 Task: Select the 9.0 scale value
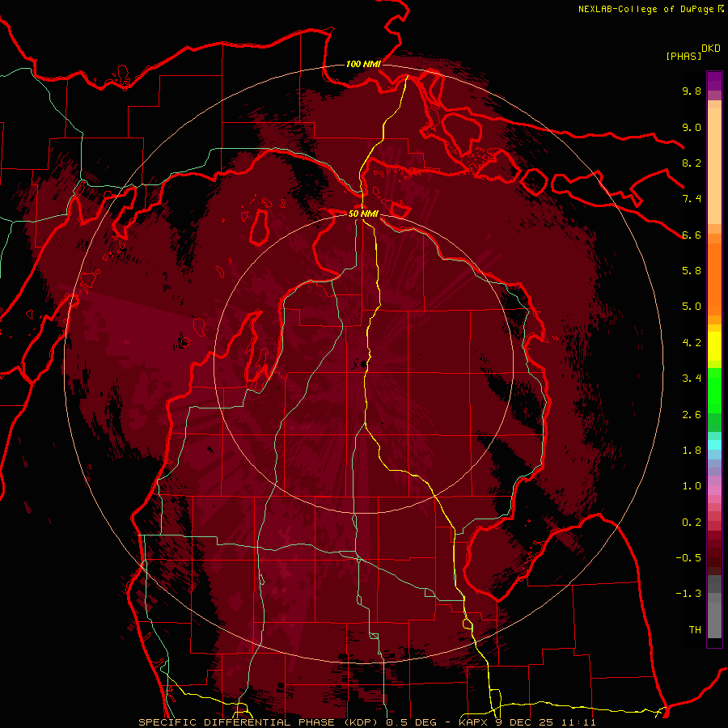coord(692,127)
